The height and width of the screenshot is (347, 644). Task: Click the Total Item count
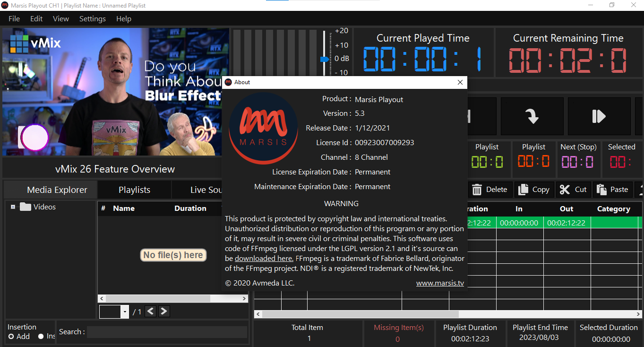pyautogui.click(x=309, y=338)
